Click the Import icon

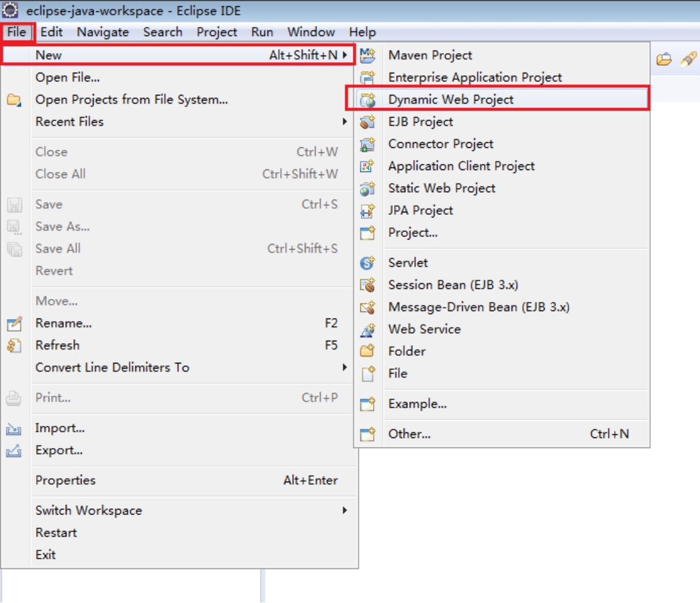pyautogui.click(x=14, y=429)
